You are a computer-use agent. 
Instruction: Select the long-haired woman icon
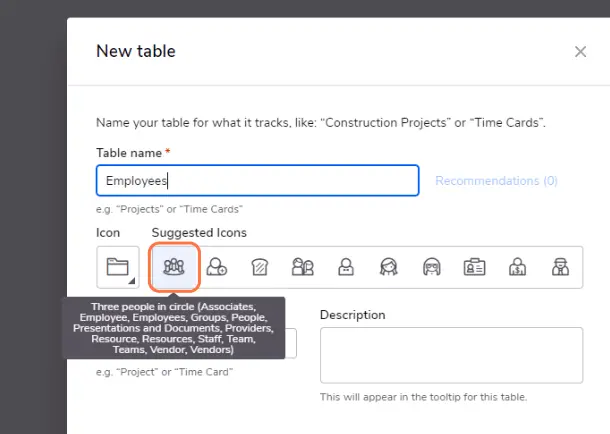(x=389, y=267)
